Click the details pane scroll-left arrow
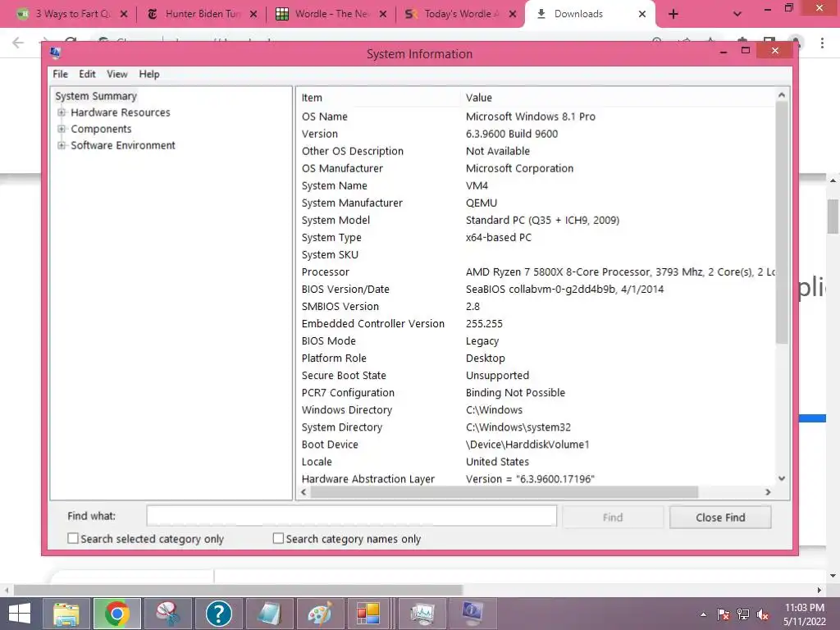This screenshot has height=630, width=840. pyautogui.click(x=304, y=492)
